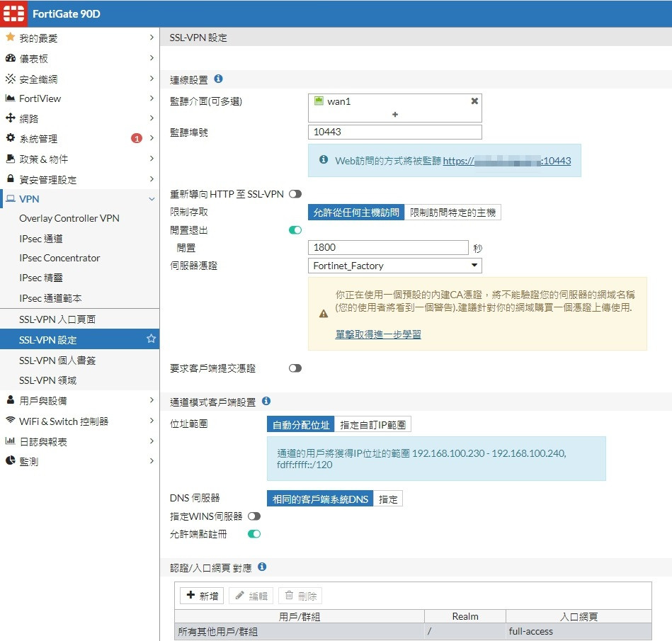Select the 所有其他用戶/群組 table row
The image size is (672, 641).
(x=413, y=631)
